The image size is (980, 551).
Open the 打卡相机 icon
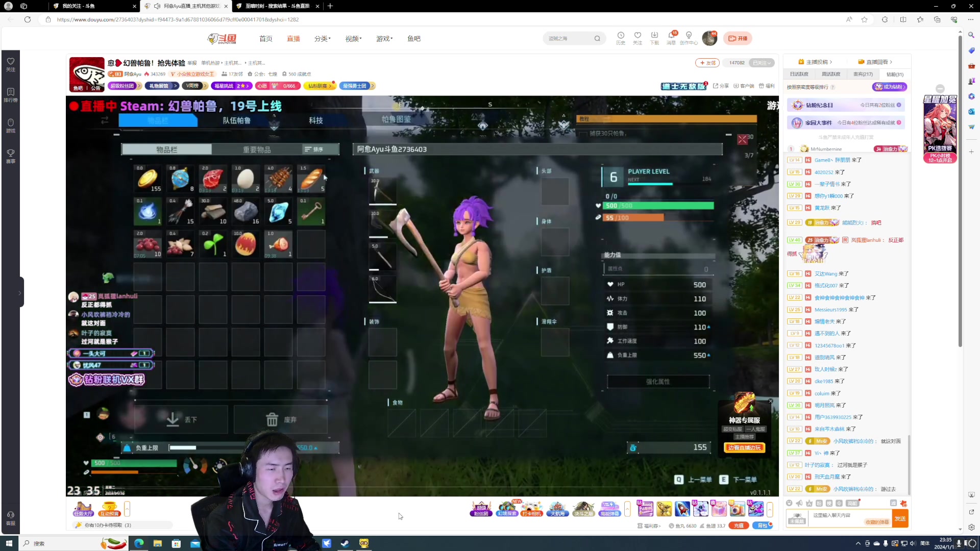[532, 509]
